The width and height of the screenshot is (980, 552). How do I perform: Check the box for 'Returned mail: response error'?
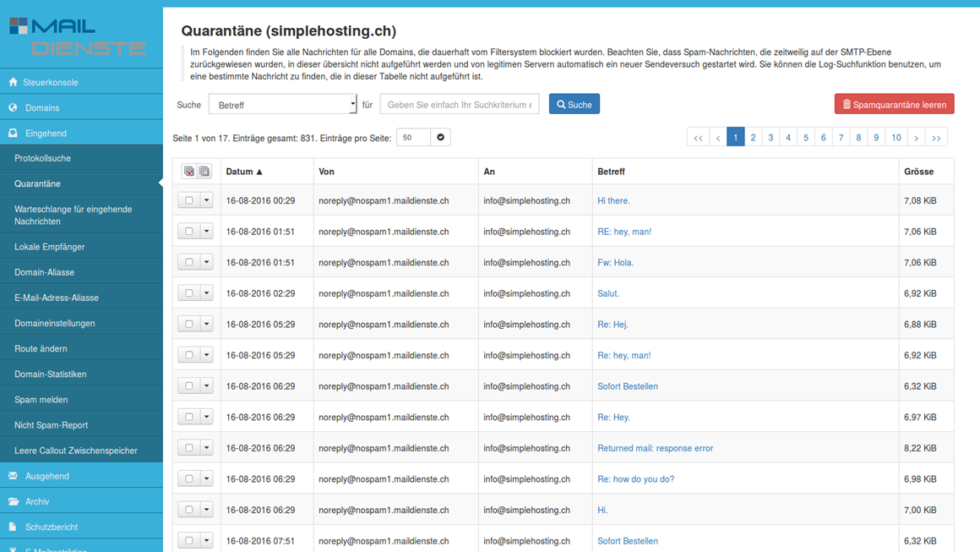[189, 448]
